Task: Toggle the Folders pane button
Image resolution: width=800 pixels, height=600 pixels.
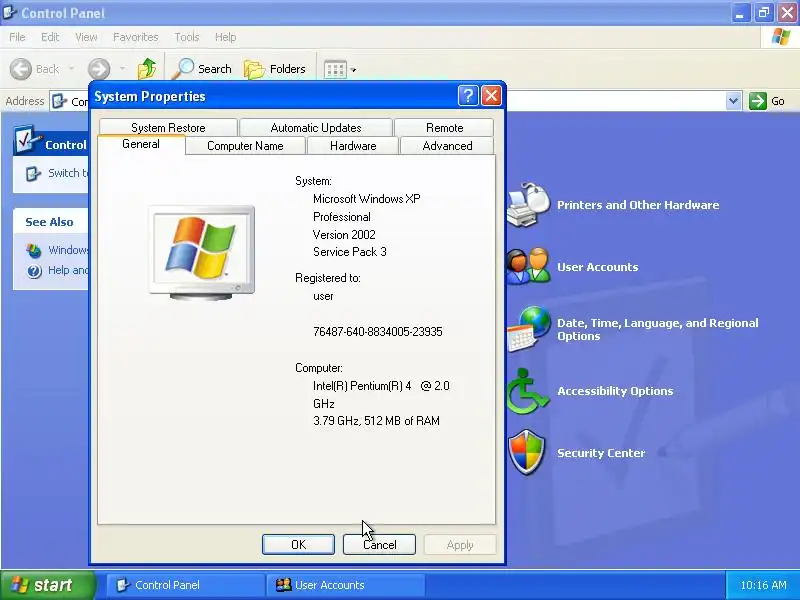Action: 275,69
